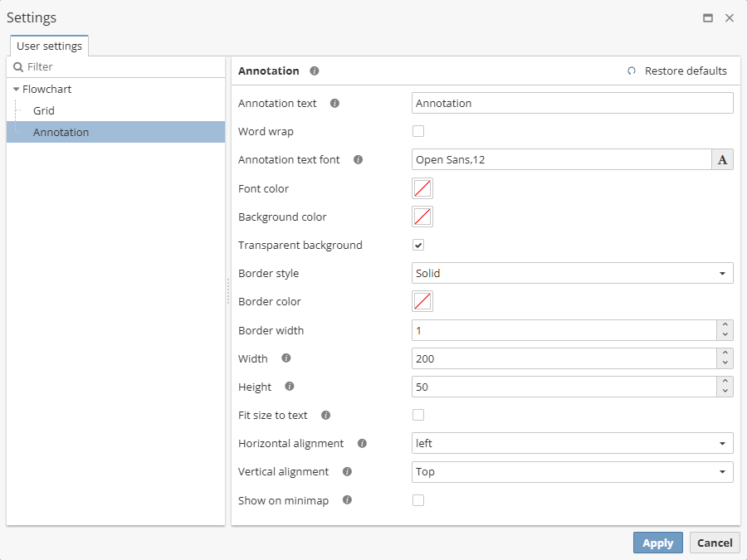The height and width of the screenshot is (560, 747).
Task: Click the info icon next to Height
Action: (290, 387)
